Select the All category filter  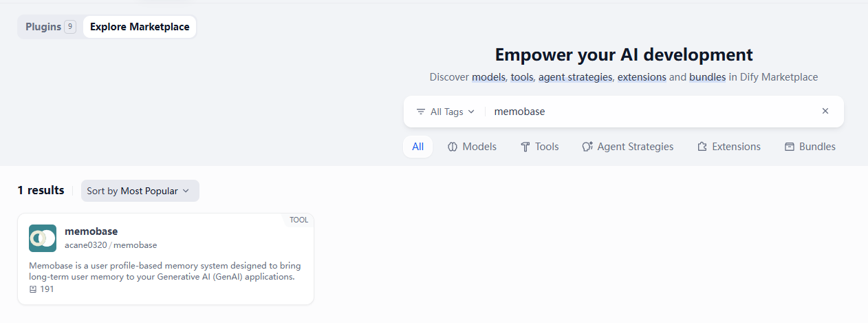point(417,147)
